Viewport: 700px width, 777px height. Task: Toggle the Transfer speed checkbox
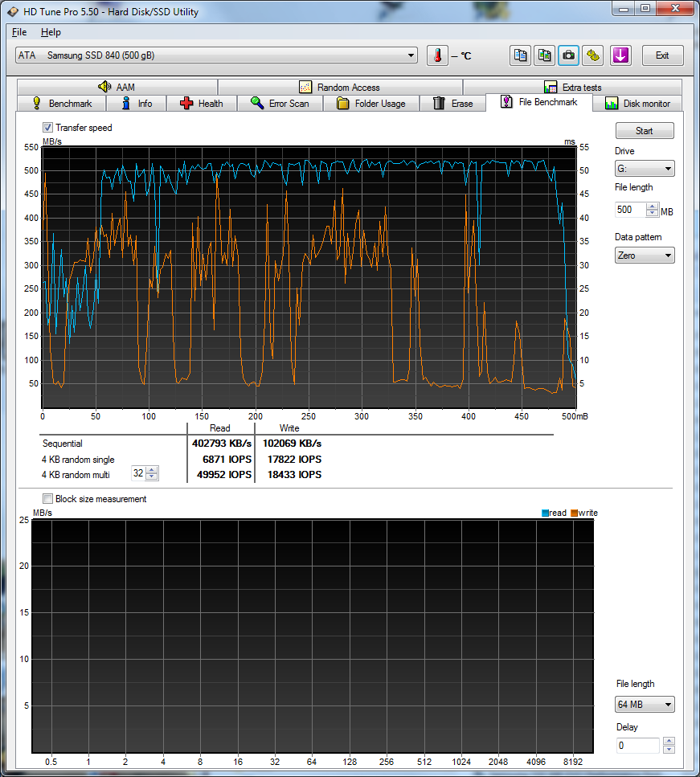(47, 127)
